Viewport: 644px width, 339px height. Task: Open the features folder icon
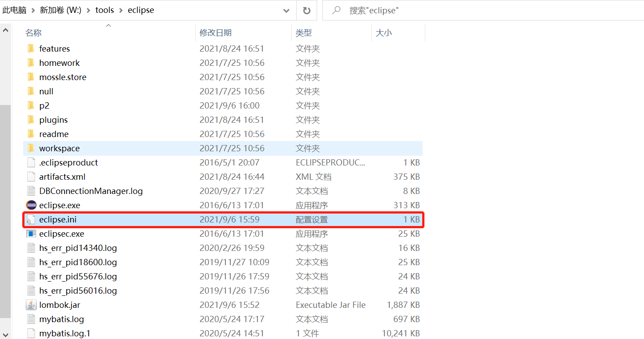pyautogui.click(x=30, y=48)
